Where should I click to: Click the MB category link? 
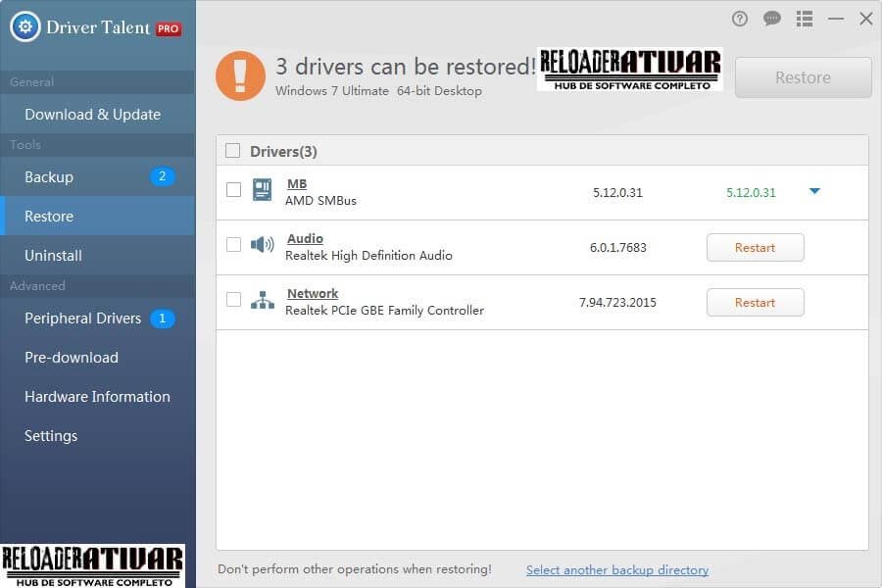pyautogui.click(x=297, y=184)
